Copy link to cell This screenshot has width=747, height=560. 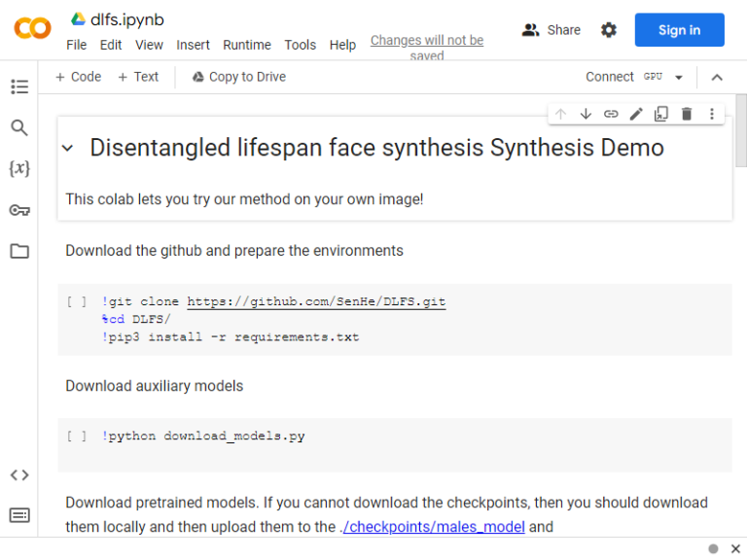pos(611,114)
